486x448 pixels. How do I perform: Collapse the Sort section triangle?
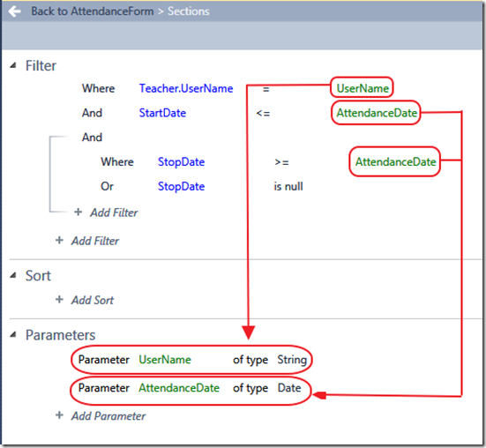(x=13, y=275)
